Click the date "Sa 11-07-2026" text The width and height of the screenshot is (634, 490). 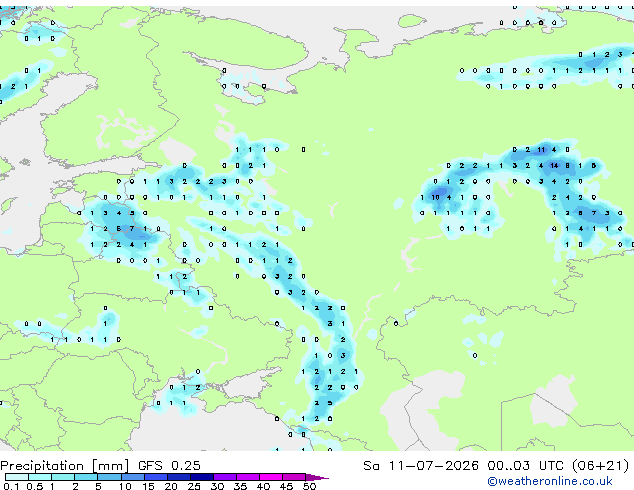click(x=421, y=466)
